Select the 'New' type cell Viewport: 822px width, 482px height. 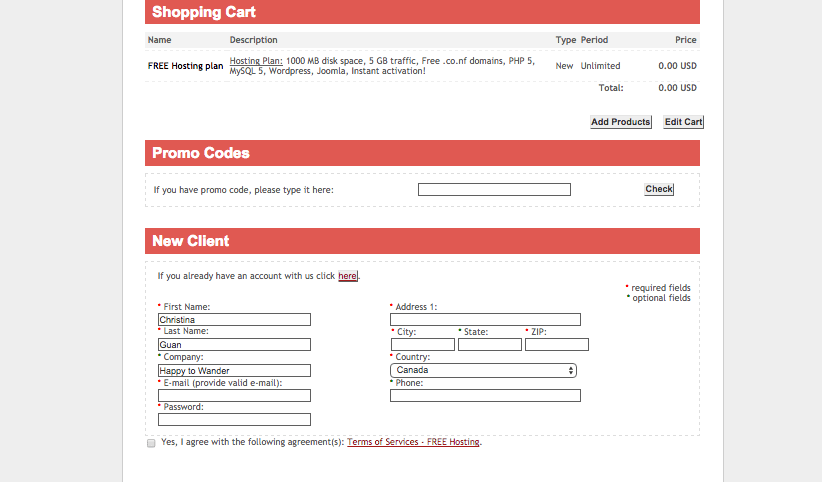tap(564, 66)
